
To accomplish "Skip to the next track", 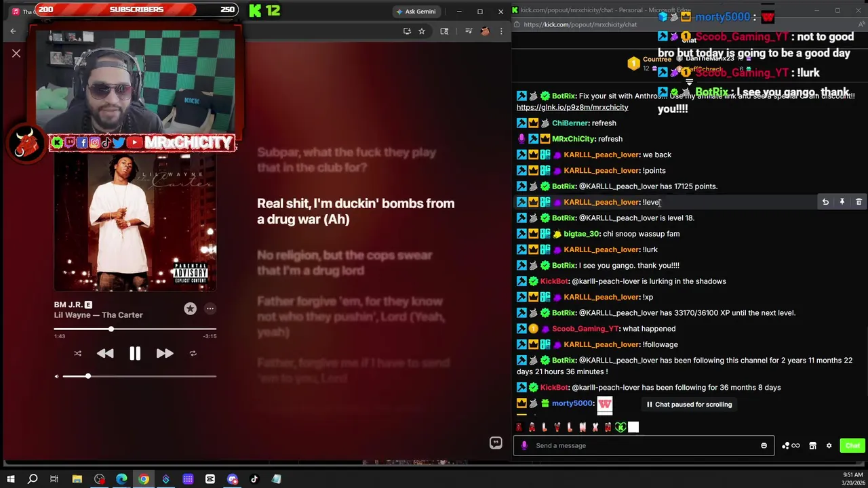I will pyautogui.click(x=165, y=353).
